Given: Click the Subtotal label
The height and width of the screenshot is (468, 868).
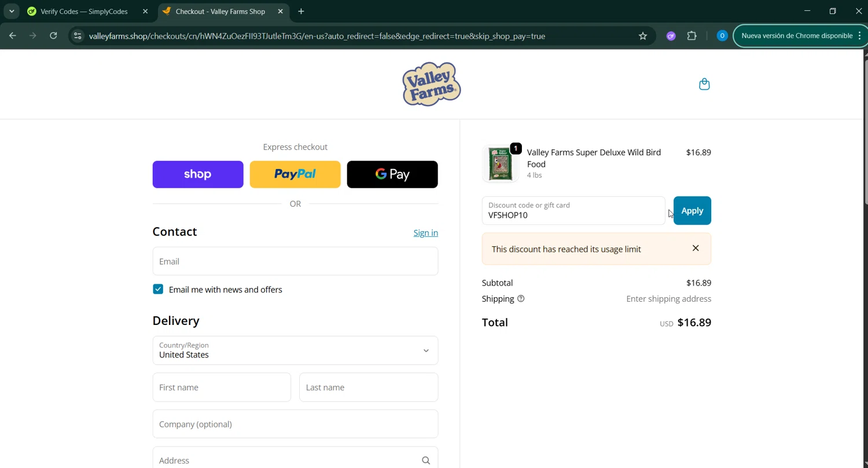Looking at the screenshot, I should tap(497, 283).
